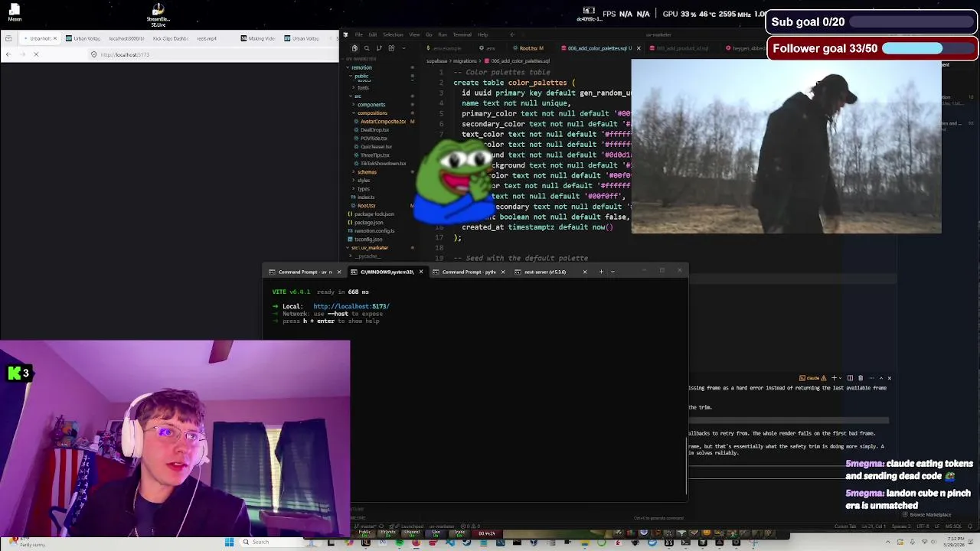
Task: Add a new terminal tab with plus
Action: (601, 272)
